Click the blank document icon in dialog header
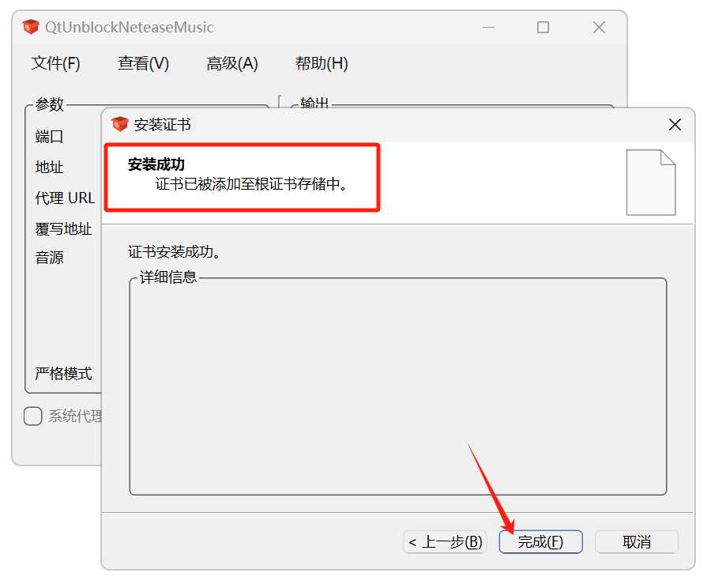This screenshot has width=711, height=588. coord(650,183)
